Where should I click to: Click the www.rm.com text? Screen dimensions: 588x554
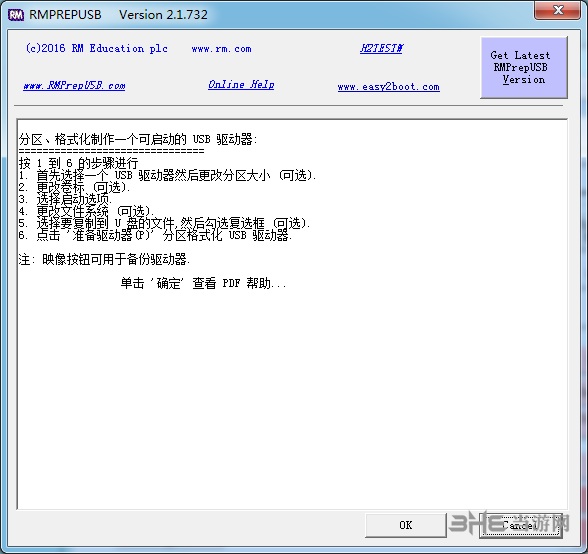[x=222, y=49]
